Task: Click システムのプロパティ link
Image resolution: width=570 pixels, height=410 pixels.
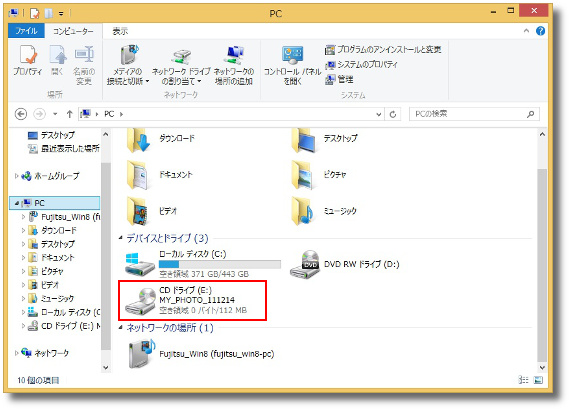Action: coord(362,65)
